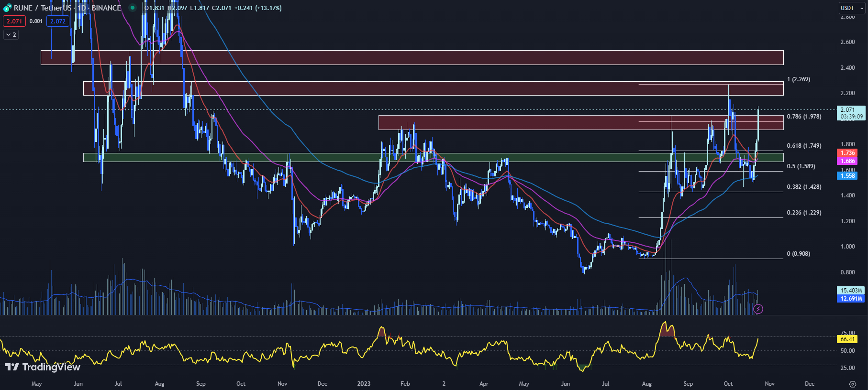Select the current price 2.071 axis label
This screenshot has height=390, width=868.
coord(852,113)
